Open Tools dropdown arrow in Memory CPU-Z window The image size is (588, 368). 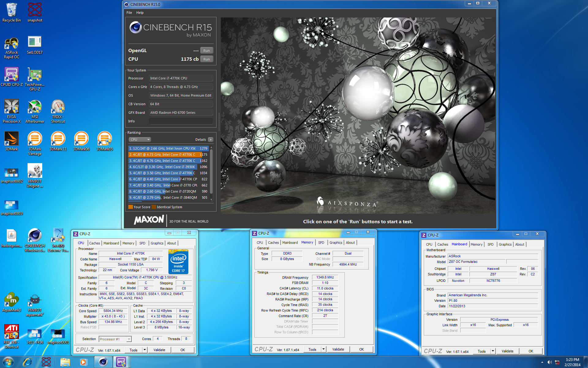pos(323,349)
